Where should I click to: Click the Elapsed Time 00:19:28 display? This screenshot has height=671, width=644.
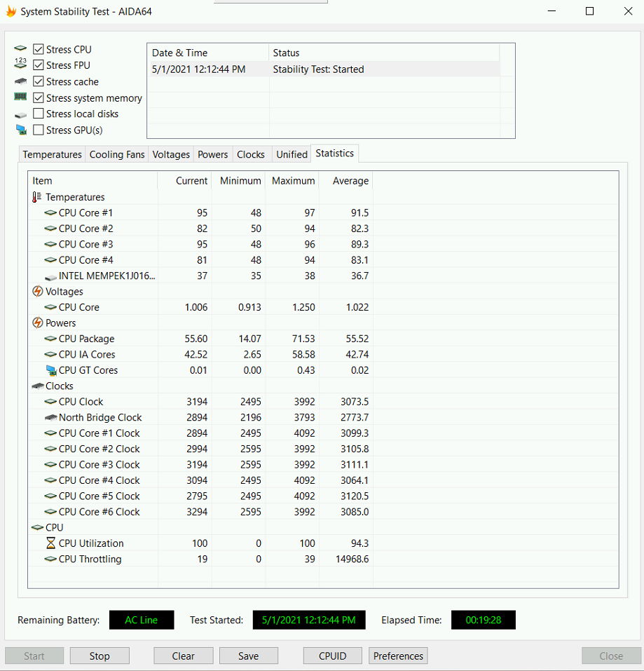tap(484, 620)
